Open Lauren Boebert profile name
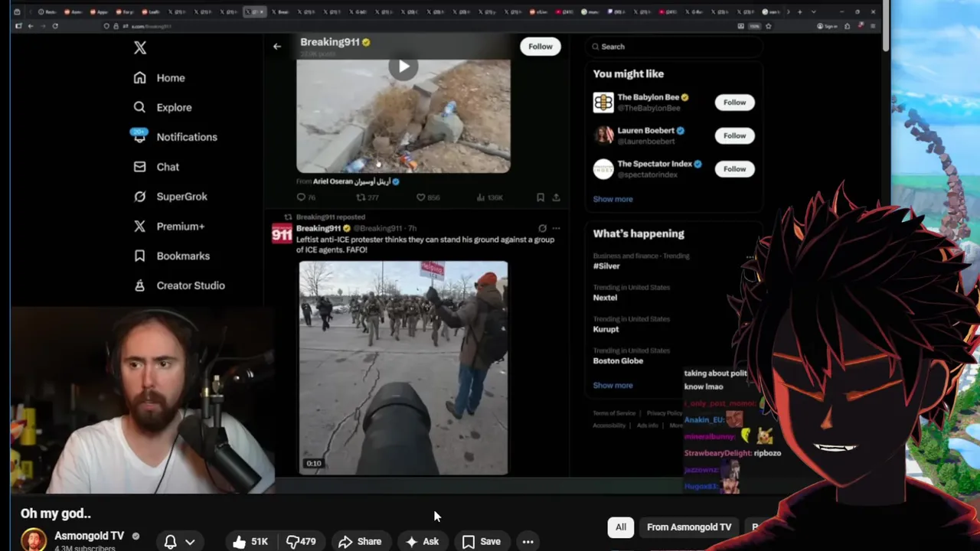This screenshot has width=980, height=551. [x=646, y=131]
